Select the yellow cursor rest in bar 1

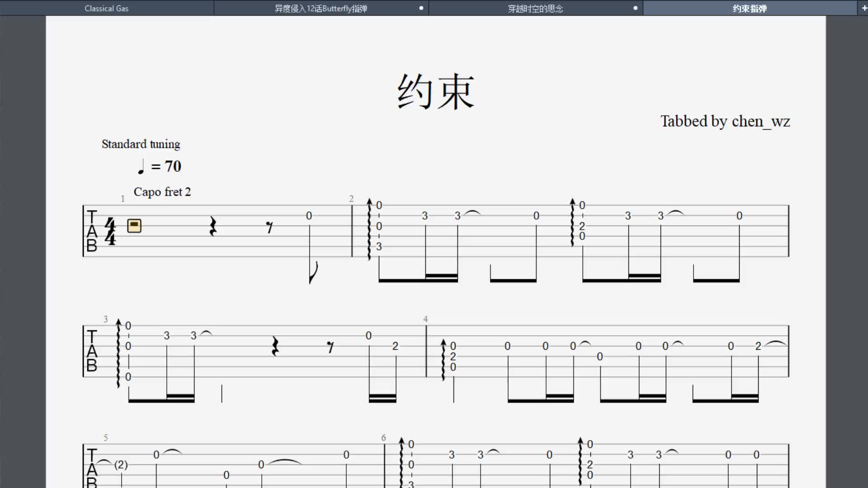[x=134, y=225]
